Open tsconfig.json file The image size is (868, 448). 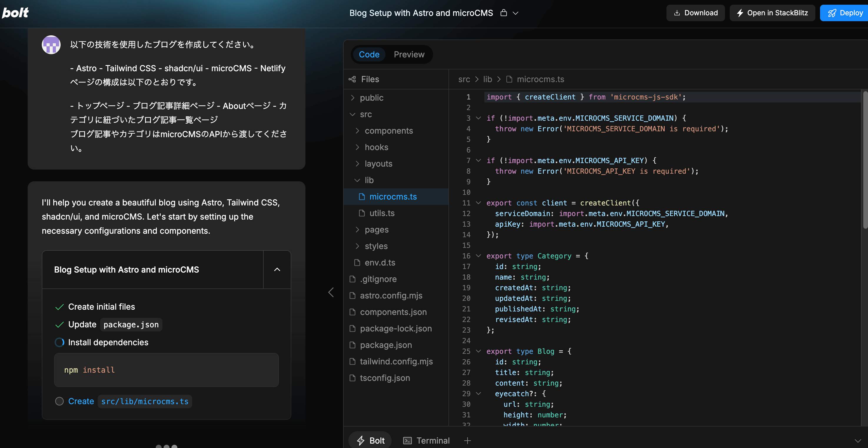(x=396, y=378)
